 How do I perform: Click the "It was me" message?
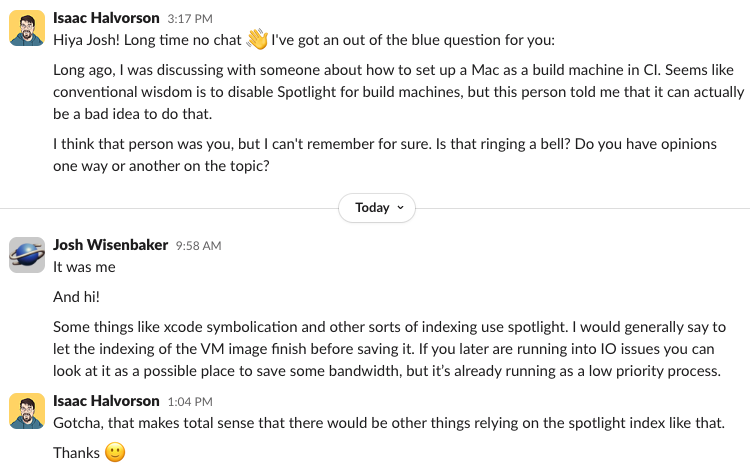(x=84, y=267)
